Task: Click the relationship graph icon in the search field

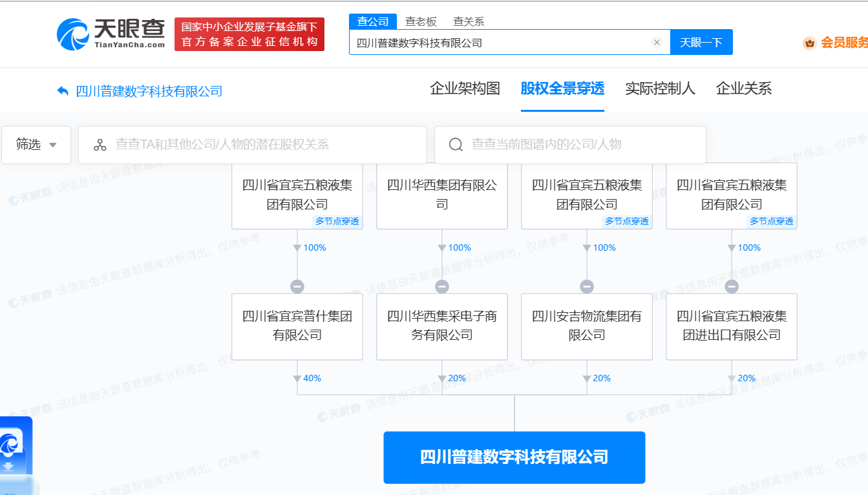Action: coord(100,145)
